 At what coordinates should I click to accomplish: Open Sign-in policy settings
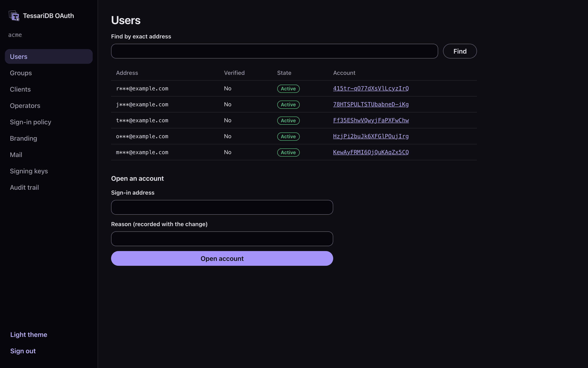pyautogui.click(x=49, y=122)
